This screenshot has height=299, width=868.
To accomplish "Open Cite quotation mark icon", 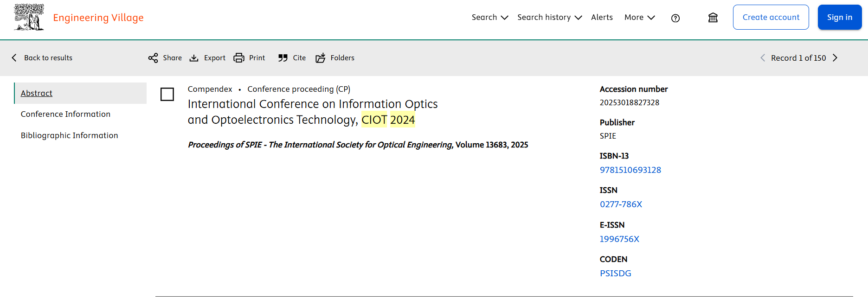I will (x=283, y=58).
